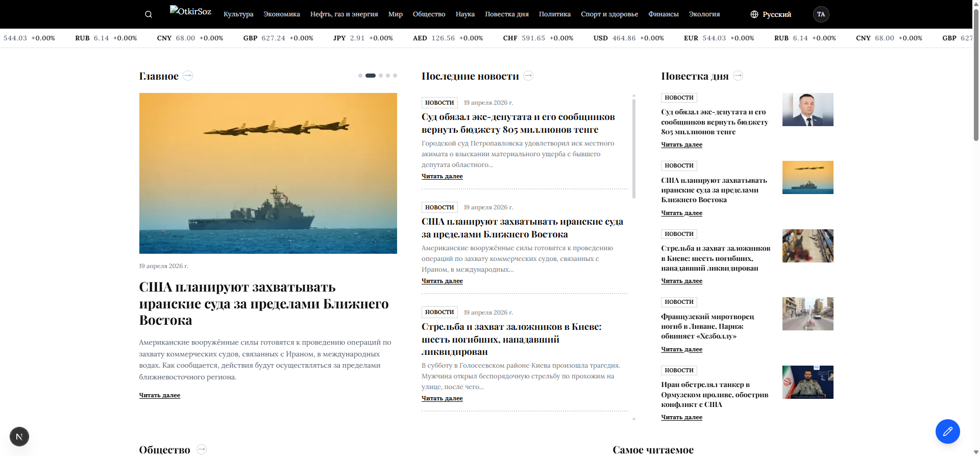Click НОВОСТИ tag above США планируют in Последние новости
980x456 pixels.
click(x=439, y=207)
